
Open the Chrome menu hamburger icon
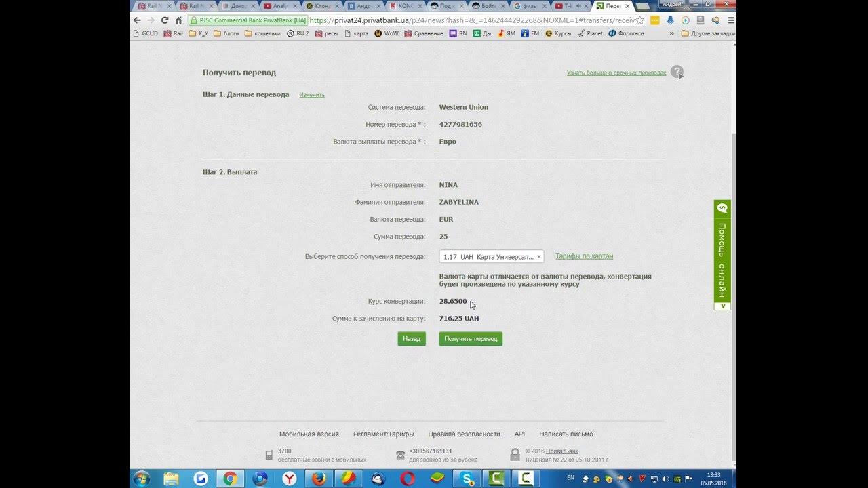click(730, 20)
